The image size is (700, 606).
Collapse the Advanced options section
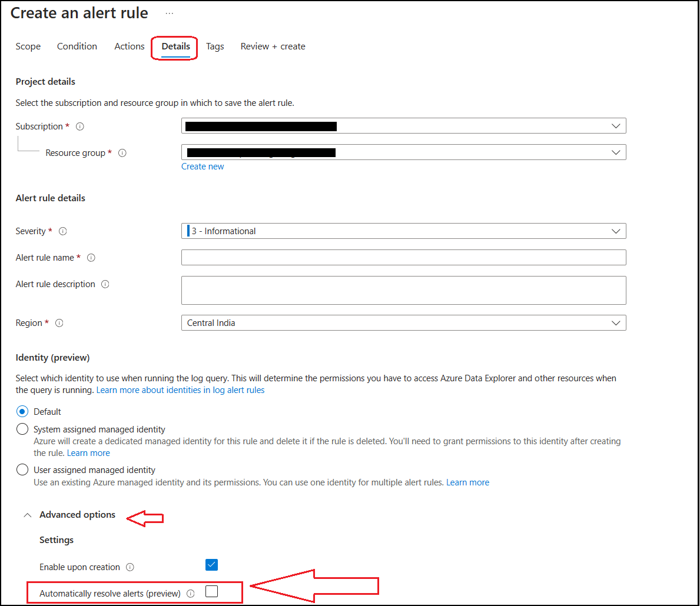(27, 514)
